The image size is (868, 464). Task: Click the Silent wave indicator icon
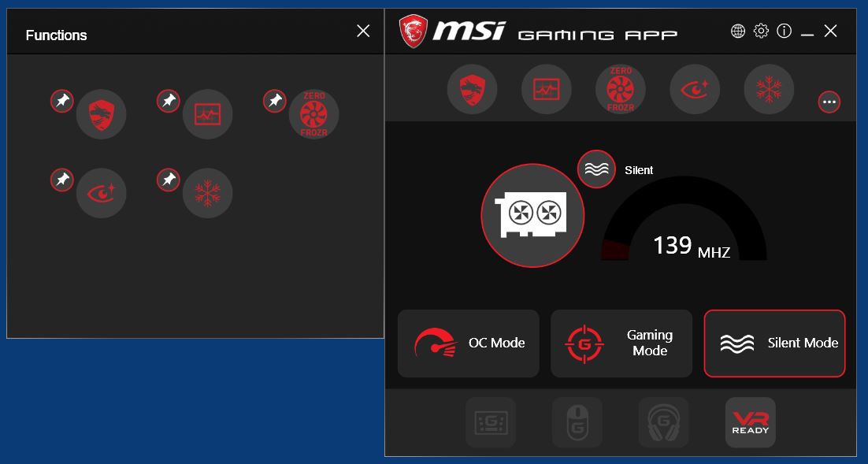(596, 169)
